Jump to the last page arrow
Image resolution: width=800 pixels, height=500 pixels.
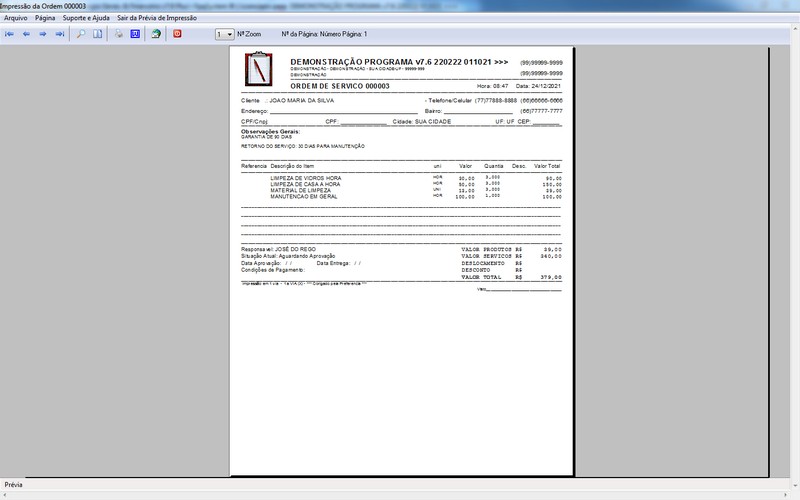tap(60, 34)
